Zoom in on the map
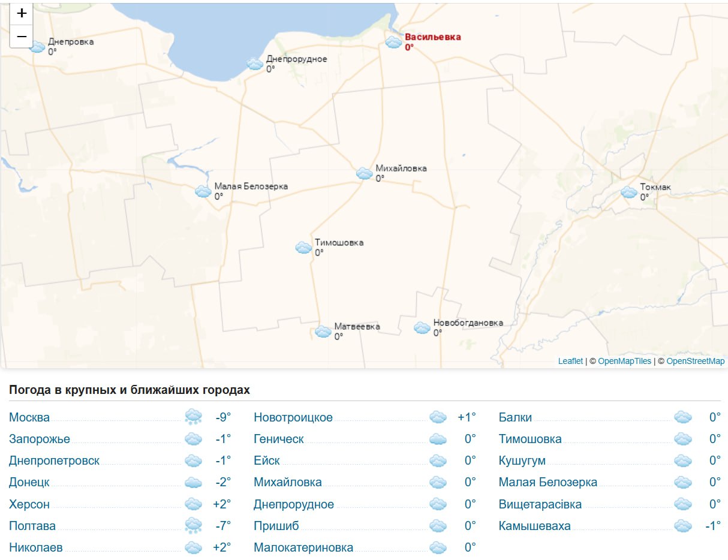The height and width of the screenshot is (560, 728). point(22,13)
